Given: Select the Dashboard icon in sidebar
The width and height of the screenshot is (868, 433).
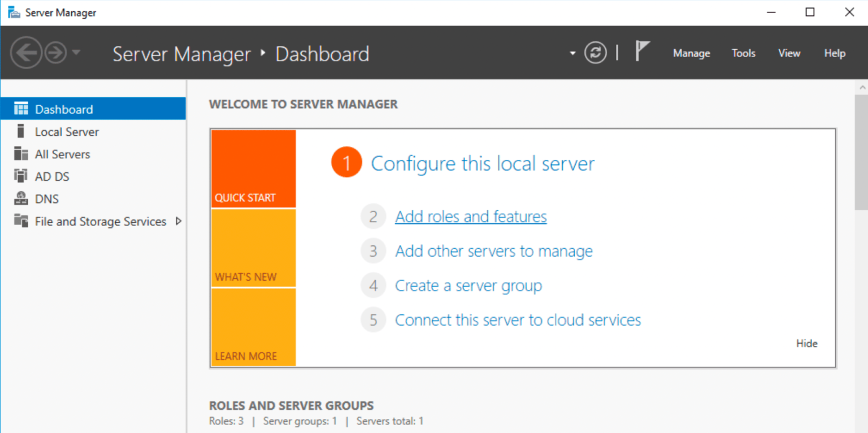Looking at the screenshot, I should (21, 109).
